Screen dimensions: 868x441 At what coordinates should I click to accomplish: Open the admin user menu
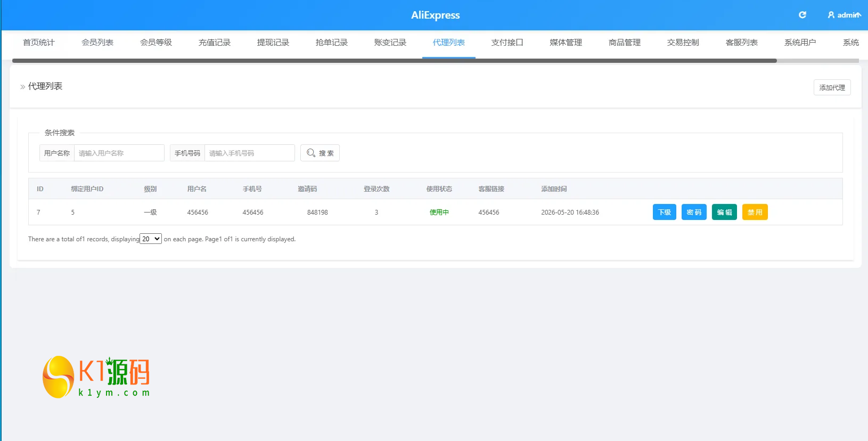(x=844, y=15)
